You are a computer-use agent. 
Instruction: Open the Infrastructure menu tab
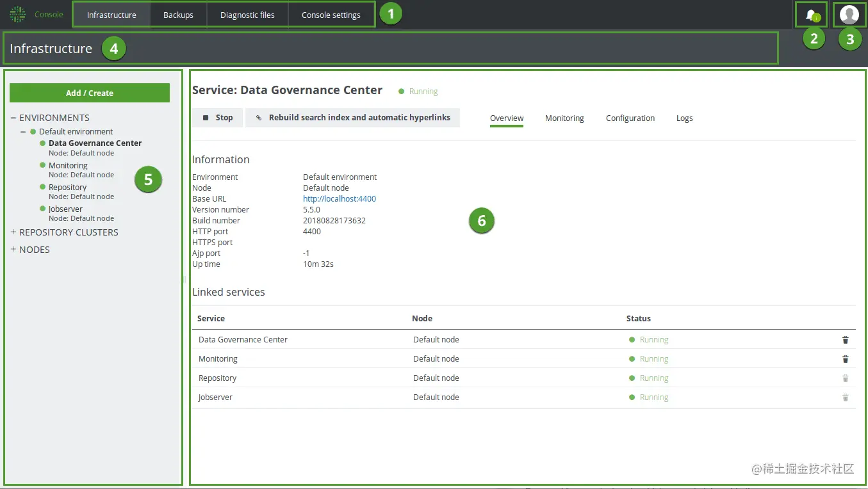111,15
